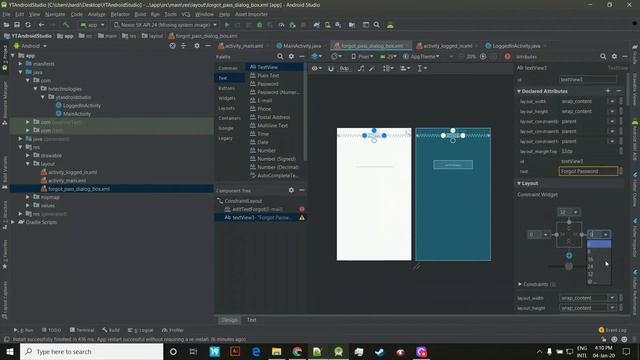640x360 pixels.
Task: Click the plus icon in Declared Attributes header
Action: [608, 91]
